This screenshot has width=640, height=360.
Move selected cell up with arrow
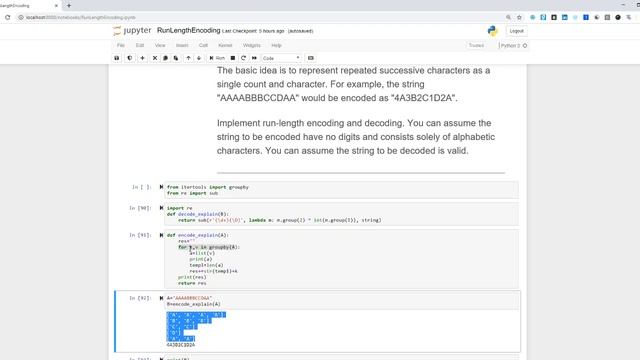coord(189,58)
